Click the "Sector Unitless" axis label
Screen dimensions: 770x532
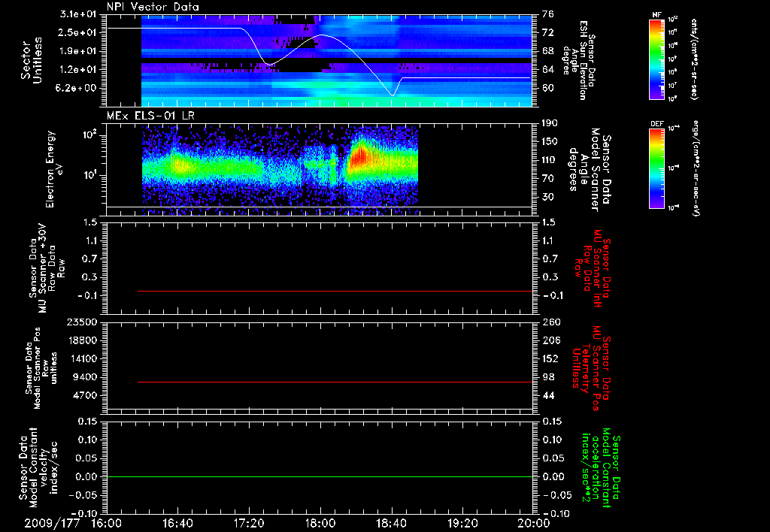pyautogui.click(x=32, y=60)
